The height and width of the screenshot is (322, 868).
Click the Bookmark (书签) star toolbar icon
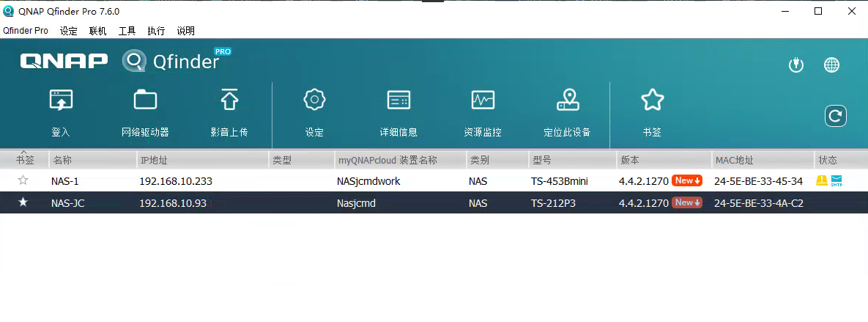[652, 100]
